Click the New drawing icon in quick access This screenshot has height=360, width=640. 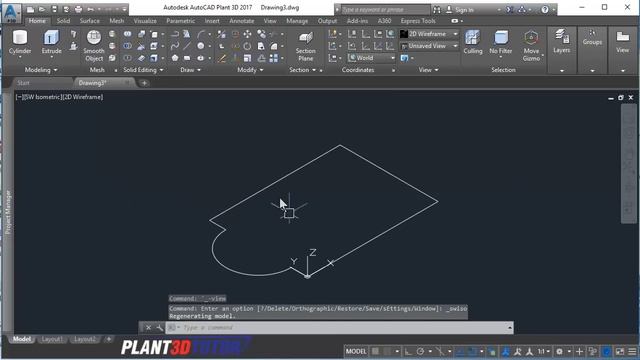(x=30, y=9)
